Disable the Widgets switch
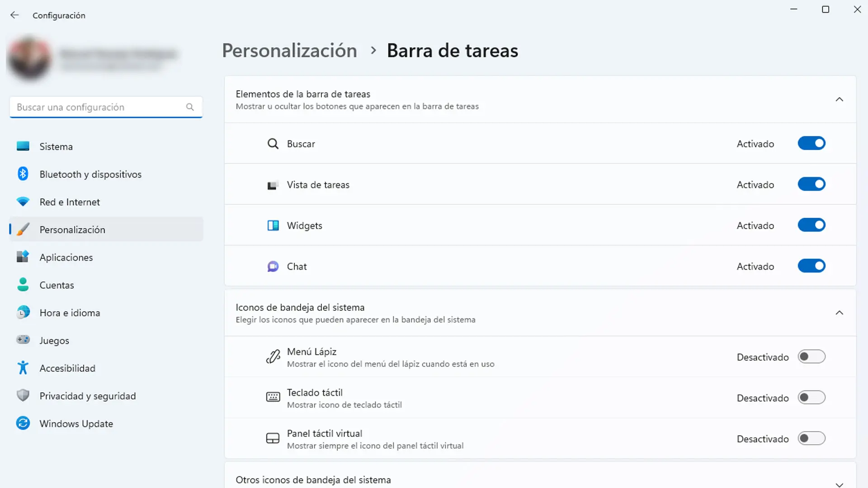The height and width of the screenshot is (488, 868). tap(811, 225)
